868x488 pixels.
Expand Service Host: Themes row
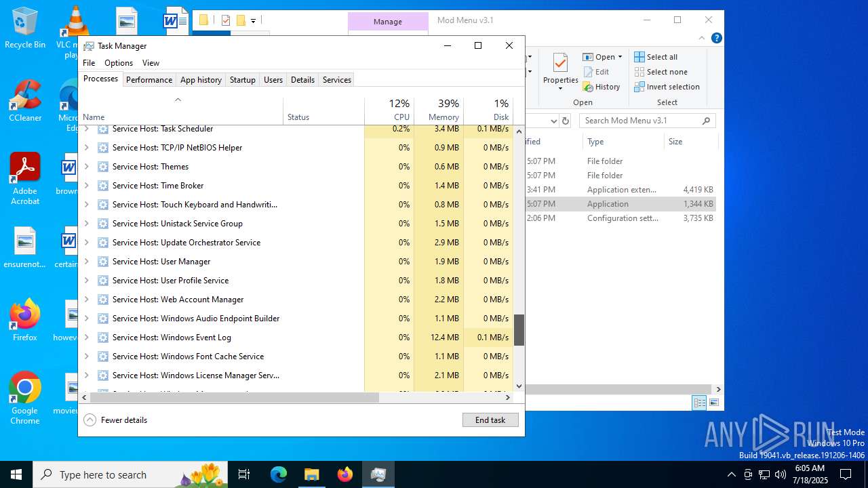86,167
